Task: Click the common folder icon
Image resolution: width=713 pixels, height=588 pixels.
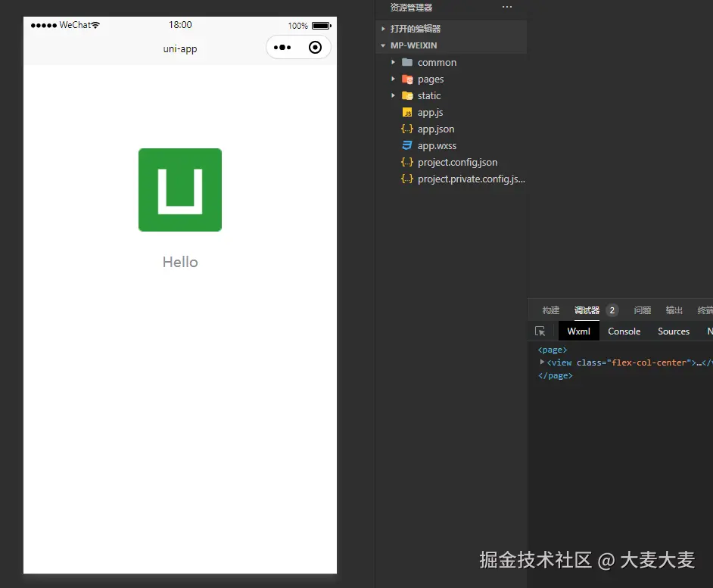Action: pyautogui.click(x=407, y=62)
